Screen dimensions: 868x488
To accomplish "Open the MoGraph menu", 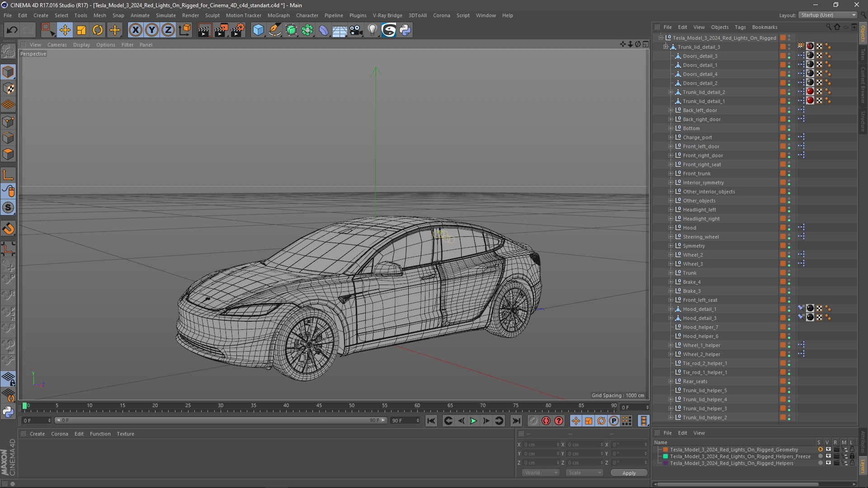I will pos(278,15).
